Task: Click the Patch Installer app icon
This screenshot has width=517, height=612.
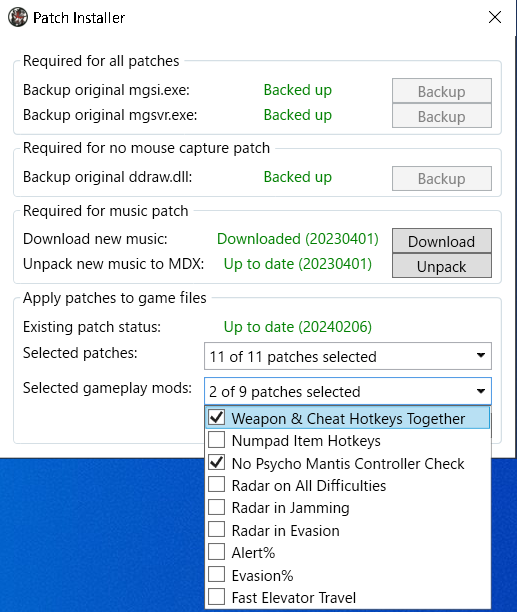Action: [x=18, y=18]
